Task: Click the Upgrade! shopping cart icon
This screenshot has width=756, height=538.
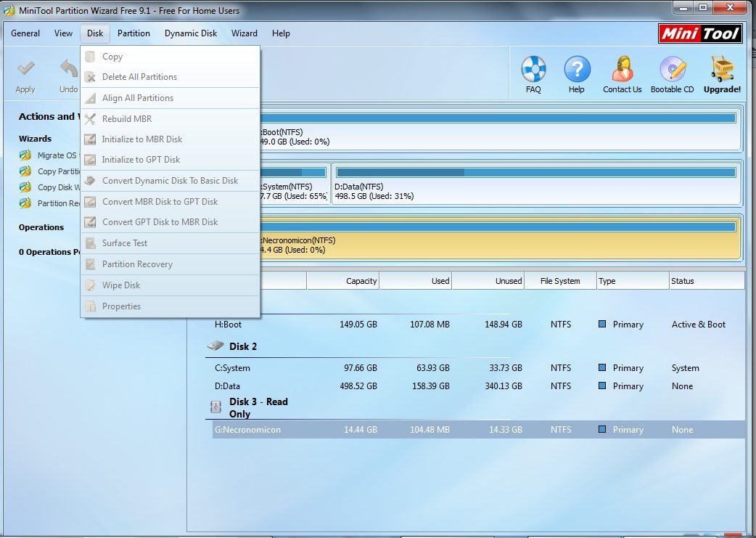Action: point(722,68)
